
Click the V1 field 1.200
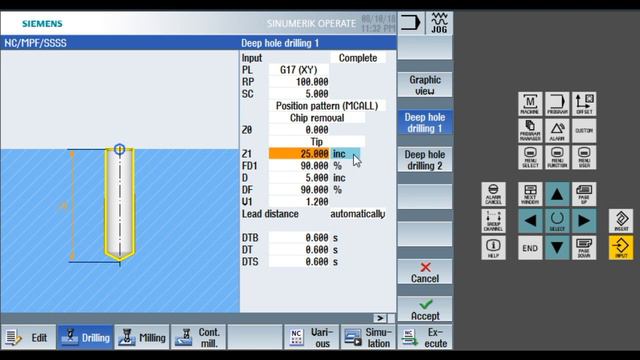tap(299, 202)
